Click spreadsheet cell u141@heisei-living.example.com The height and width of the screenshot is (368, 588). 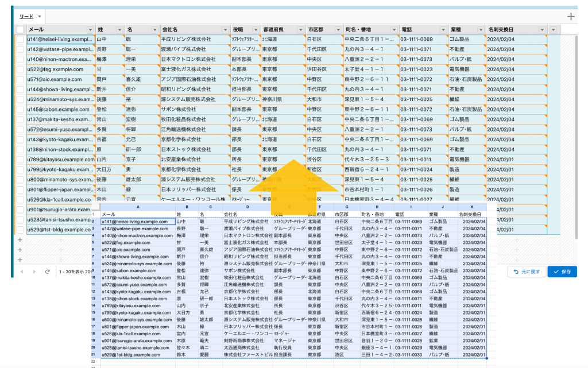click(x=138, y=222)
